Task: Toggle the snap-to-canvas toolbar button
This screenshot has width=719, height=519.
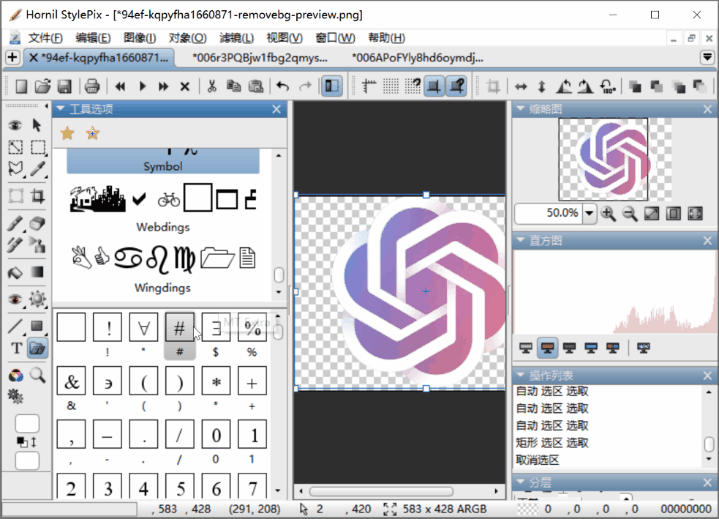Action: (x=434, y=86)
